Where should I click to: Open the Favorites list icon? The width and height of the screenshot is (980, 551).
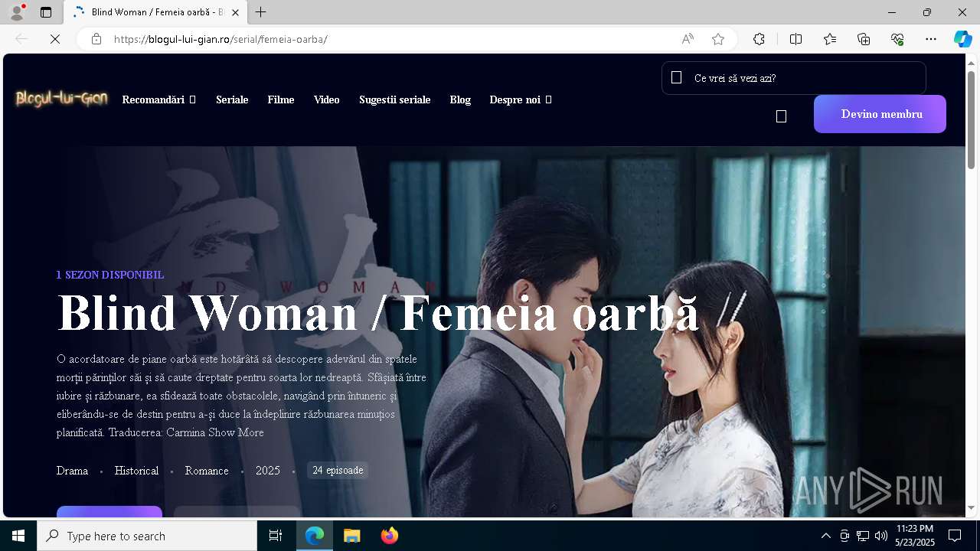coord(830,39)
